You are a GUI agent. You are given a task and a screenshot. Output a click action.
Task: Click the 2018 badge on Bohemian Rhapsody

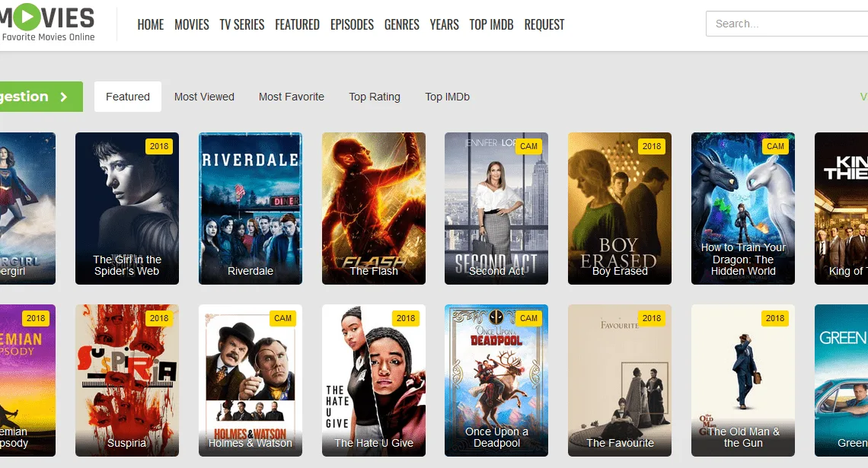point(36,318)
